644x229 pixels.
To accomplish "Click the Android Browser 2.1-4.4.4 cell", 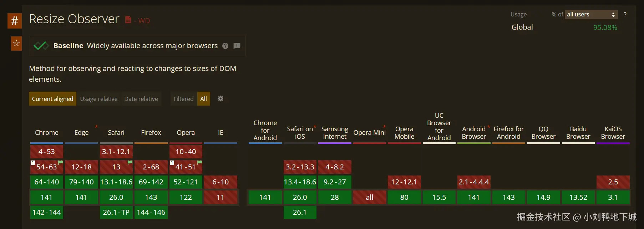I will (x=474, y=182).
